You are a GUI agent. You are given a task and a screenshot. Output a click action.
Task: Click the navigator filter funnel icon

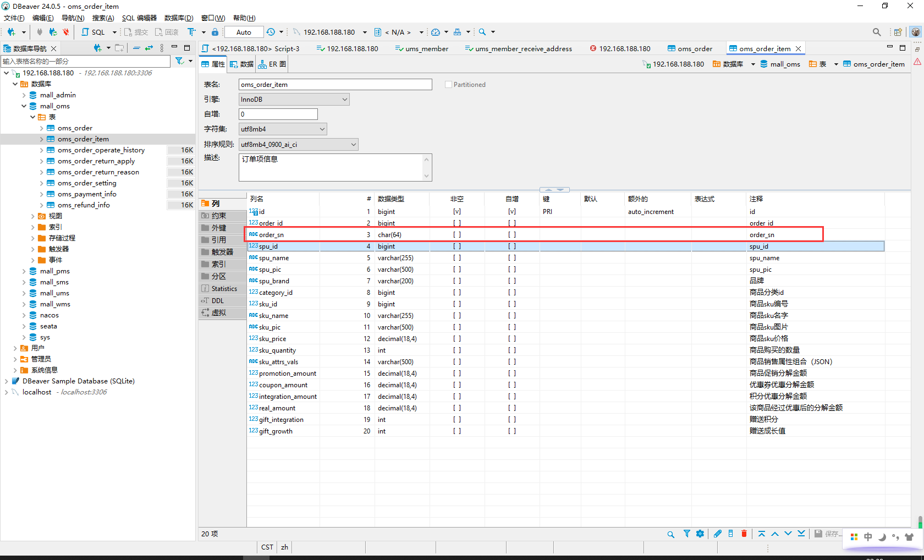(180, 61)
